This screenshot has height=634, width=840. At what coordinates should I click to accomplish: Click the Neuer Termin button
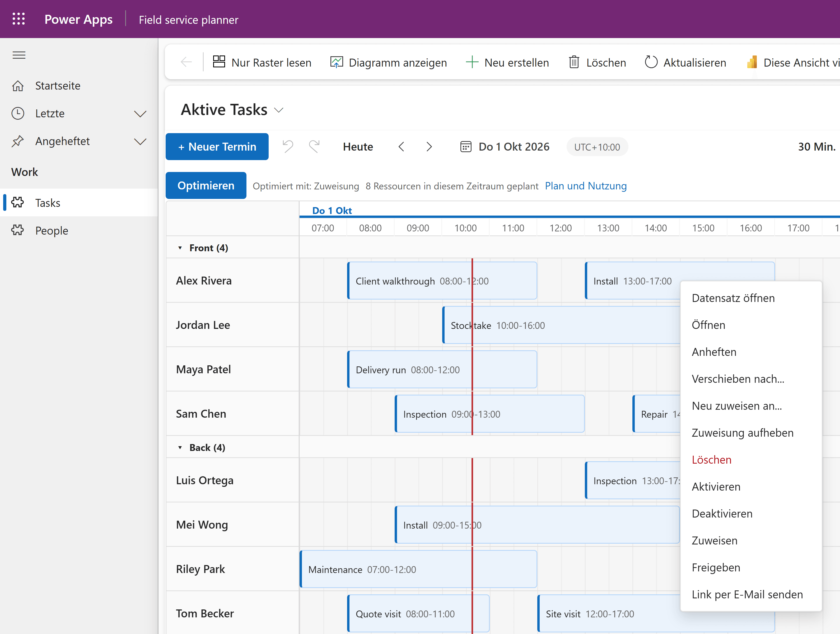pos(217,147)
